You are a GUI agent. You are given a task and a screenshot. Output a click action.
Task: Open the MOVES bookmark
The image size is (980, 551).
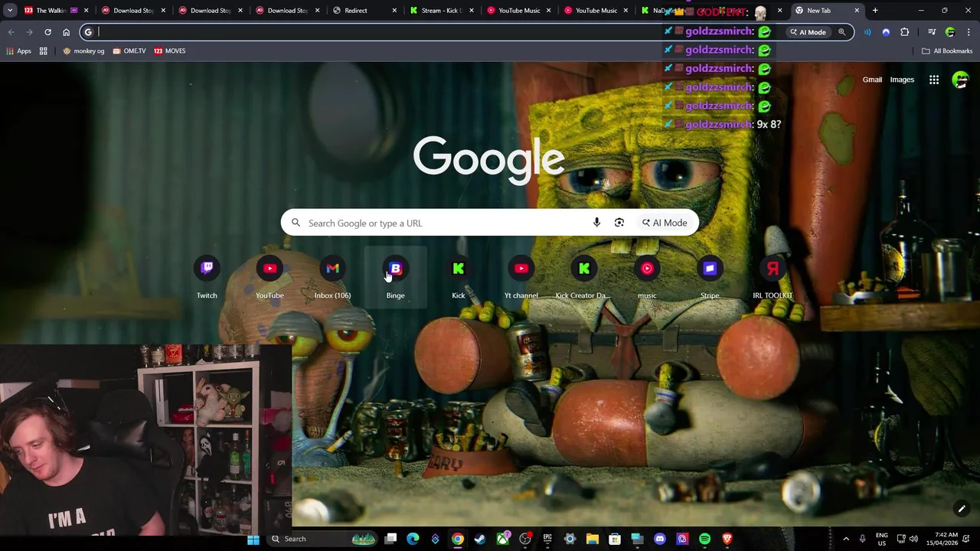coord(169,51)
